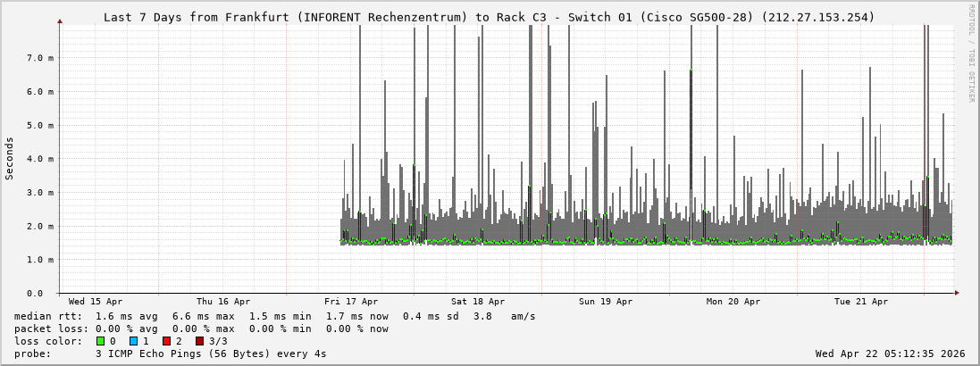980x366 pixels.
Task: Click the Seconds y-axis label
Action: pos(10,158)
